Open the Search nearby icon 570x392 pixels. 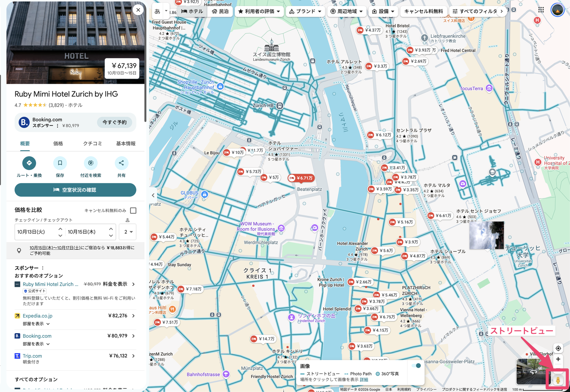coord(91,163)
